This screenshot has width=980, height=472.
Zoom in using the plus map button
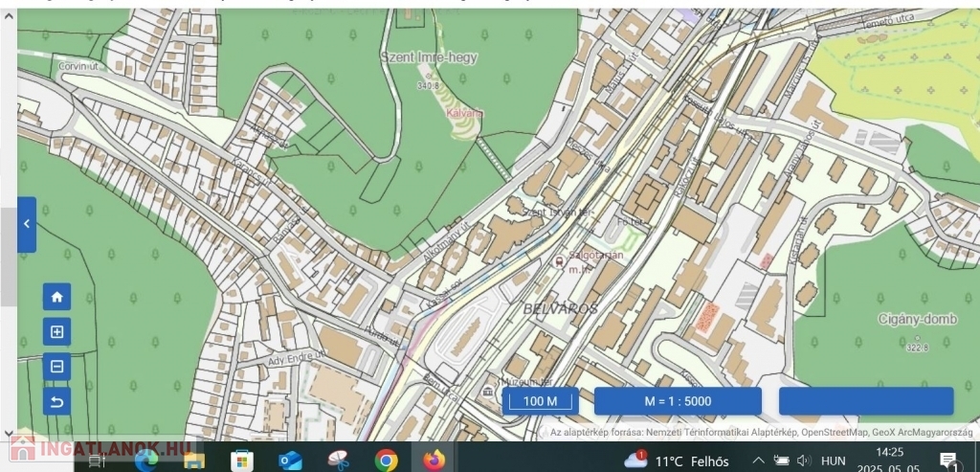(56, 332)
